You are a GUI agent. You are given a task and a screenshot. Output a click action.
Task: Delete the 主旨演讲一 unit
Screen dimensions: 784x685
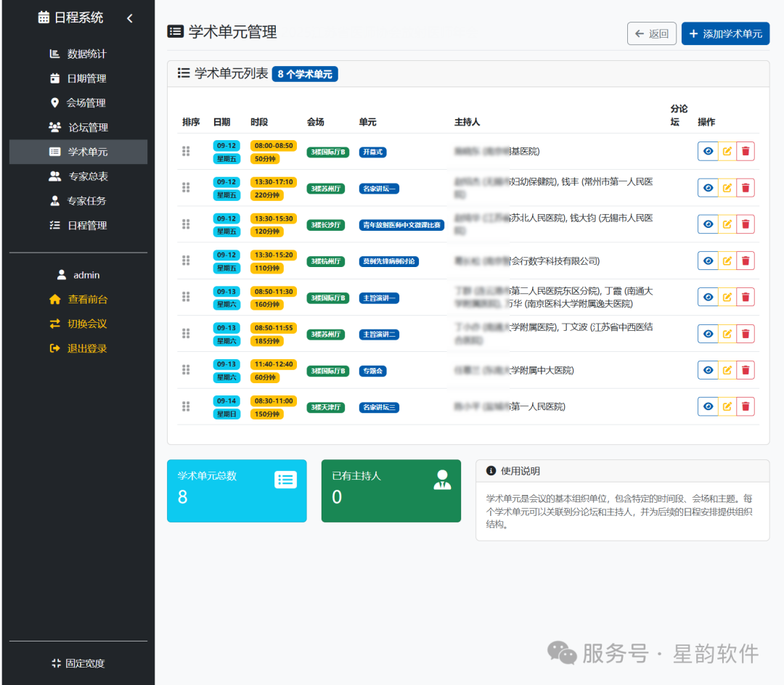746,297
